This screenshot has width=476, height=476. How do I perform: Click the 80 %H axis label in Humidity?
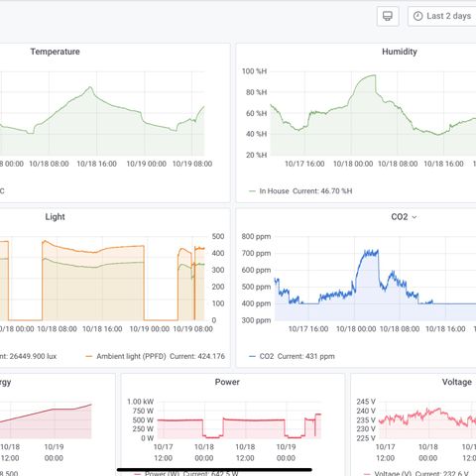pyautogui.click(x=256, y=92)
